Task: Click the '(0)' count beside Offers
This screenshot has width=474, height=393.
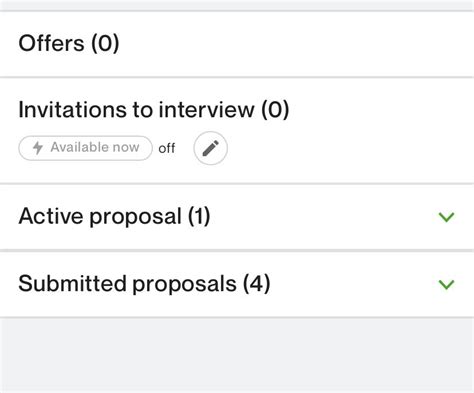Action: coord(105,43)
